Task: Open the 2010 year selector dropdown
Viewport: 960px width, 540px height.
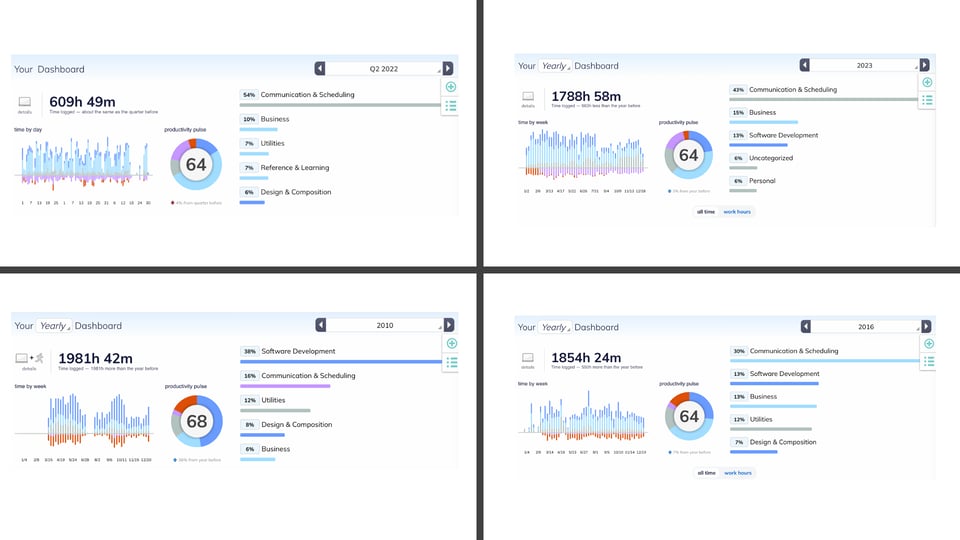Action: click(x=385, y=325)
